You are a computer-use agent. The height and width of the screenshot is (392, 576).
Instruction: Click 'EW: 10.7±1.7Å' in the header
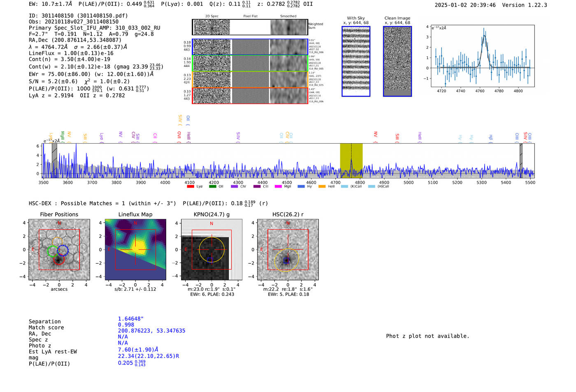(51, 4)
